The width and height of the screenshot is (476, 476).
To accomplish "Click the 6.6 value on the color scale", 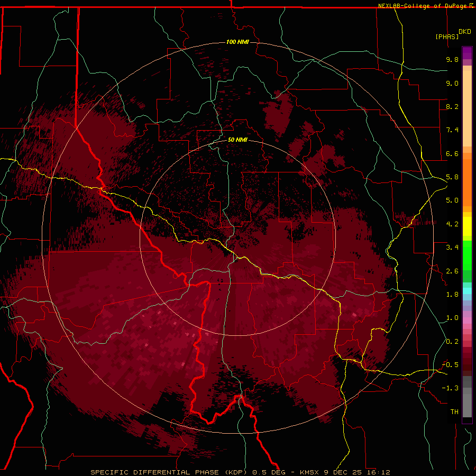I will pyautogui.click(x=452, y=153).
